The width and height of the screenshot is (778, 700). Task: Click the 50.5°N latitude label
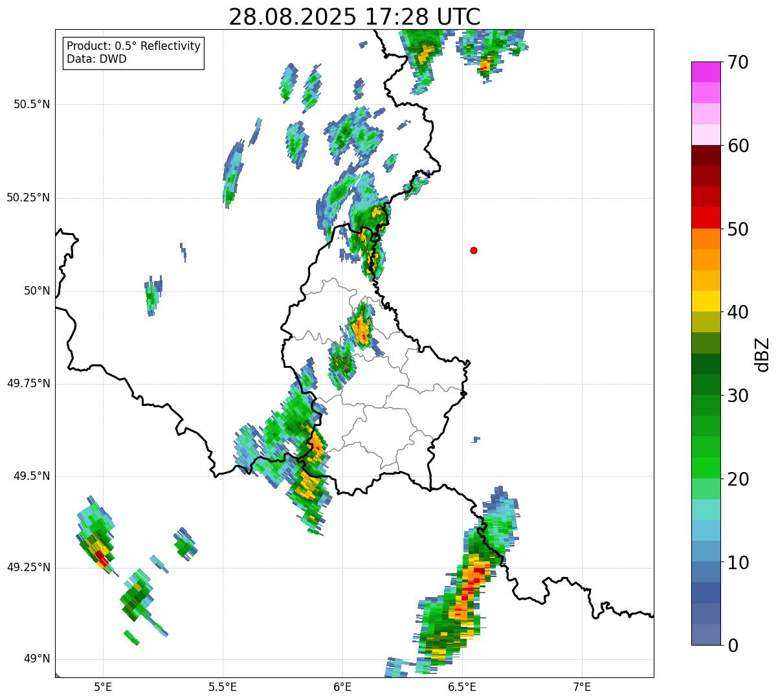coord(32,104)
